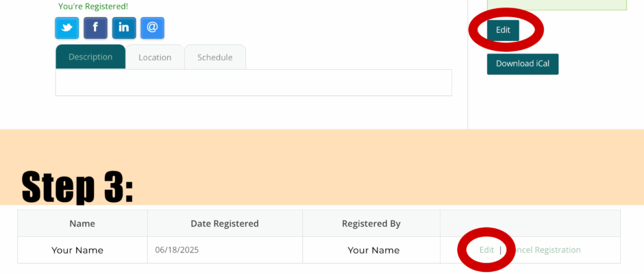
Task: Click the Cancel Registration link
Action: [x=544, y=250]
